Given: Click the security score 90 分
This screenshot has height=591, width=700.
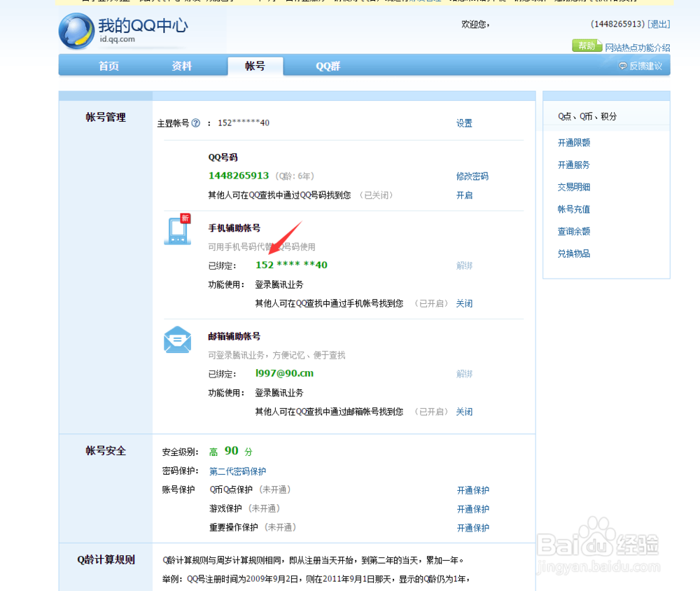Looking at the screenshot, I should coord(239,451).
